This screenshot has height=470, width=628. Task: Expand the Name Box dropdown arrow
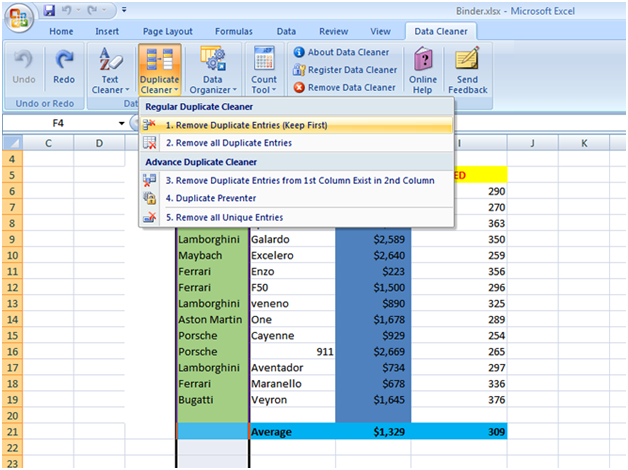121,123
